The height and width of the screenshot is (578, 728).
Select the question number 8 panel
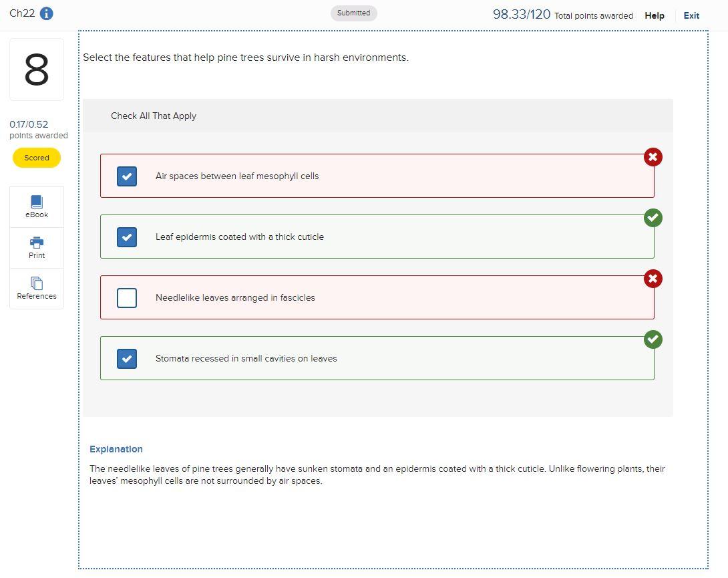[x=36, y=69]
